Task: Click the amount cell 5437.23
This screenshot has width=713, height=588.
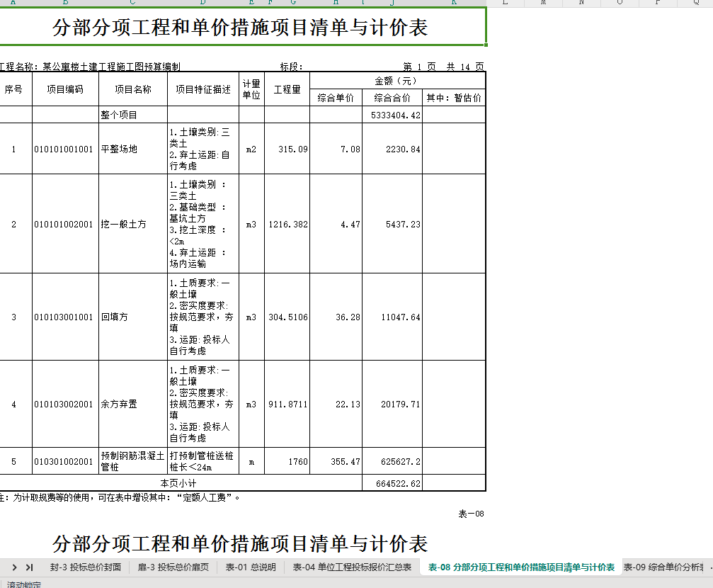Action: (x=392, y=224)
